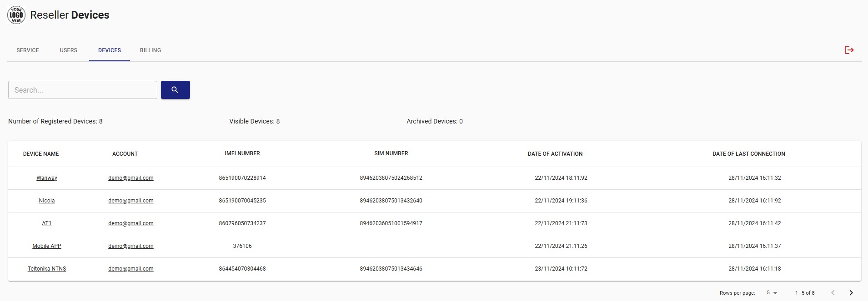
Task: Click the logo placeholder image
Action: tap(16, 15)
